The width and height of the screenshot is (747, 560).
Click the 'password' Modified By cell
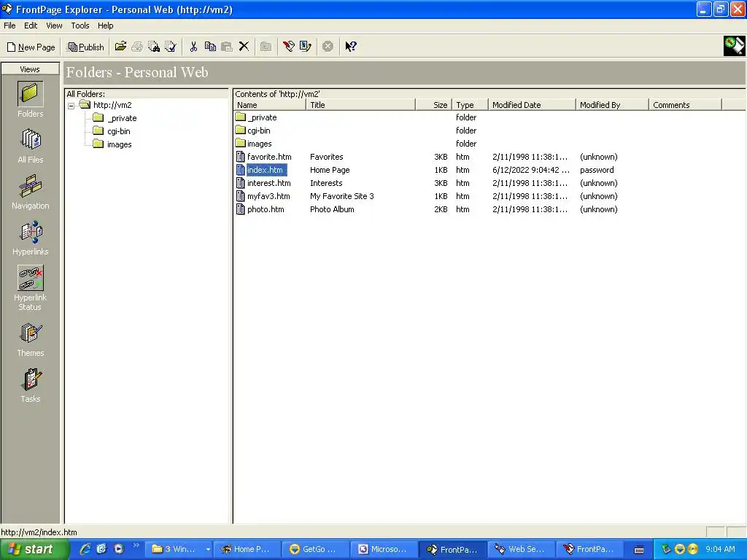click(x=597, y=170)
